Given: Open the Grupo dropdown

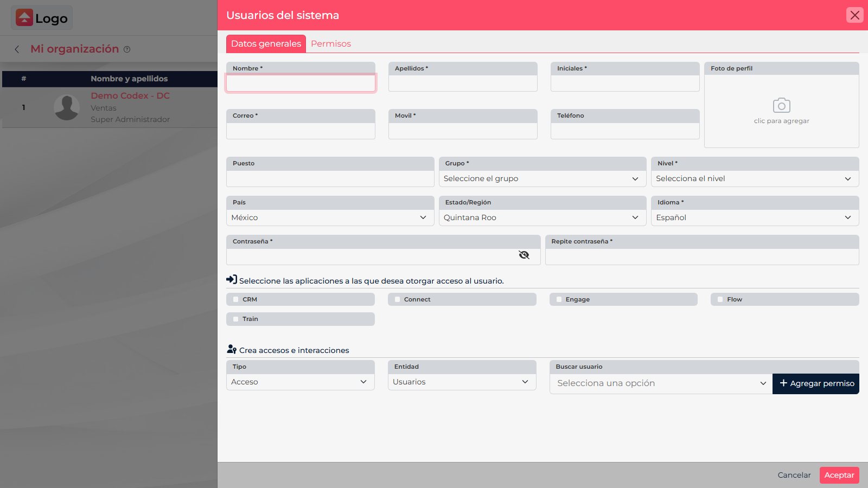Looking at the screenshot, I should [542, 179].
